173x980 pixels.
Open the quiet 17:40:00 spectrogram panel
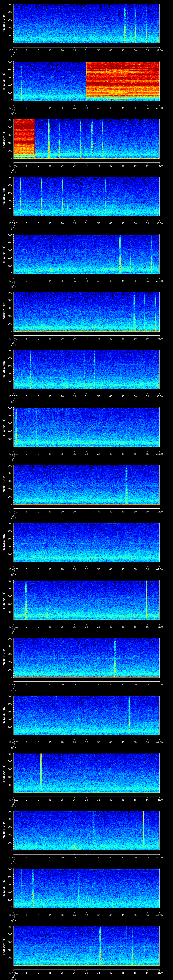coord(87,542)
